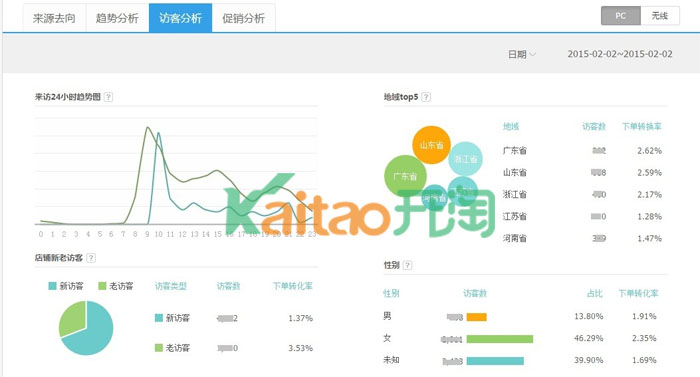Switch to PC view toggle

621,16
